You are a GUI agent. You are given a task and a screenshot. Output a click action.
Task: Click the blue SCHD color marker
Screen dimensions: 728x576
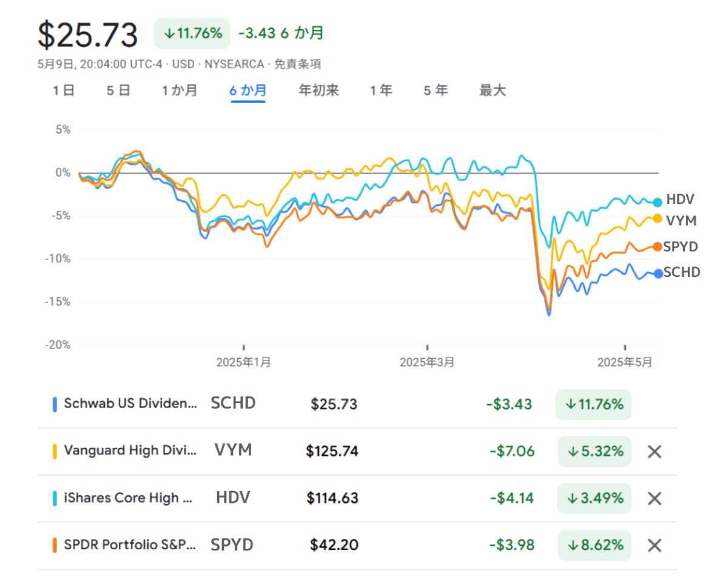point(55,404)
